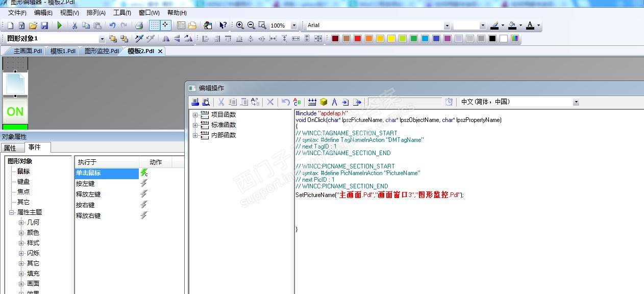
Task: Pick the dark red color swatch
Action: click(335, 39)
